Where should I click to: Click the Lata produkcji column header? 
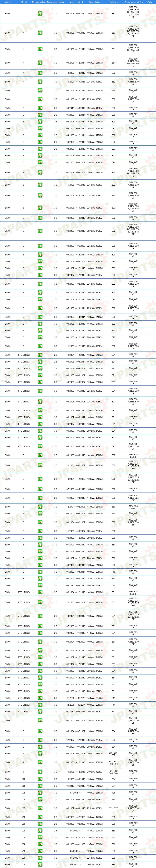click(x=76, y=2)
